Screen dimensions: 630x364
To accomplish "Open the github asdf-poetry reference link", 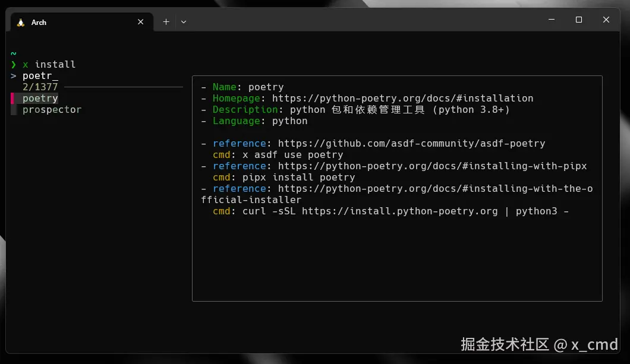I will tap(411, 143).
